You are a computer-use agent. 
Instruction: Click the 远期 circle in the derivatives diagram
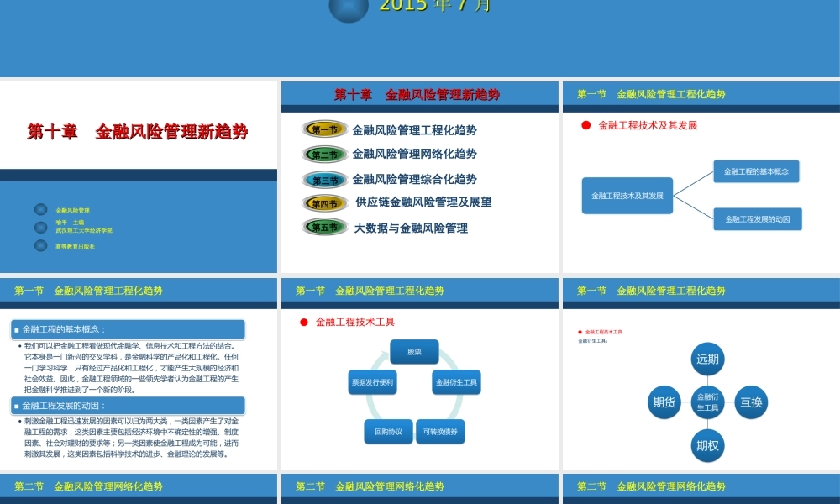pyautogui.click(x=707, y=360)
